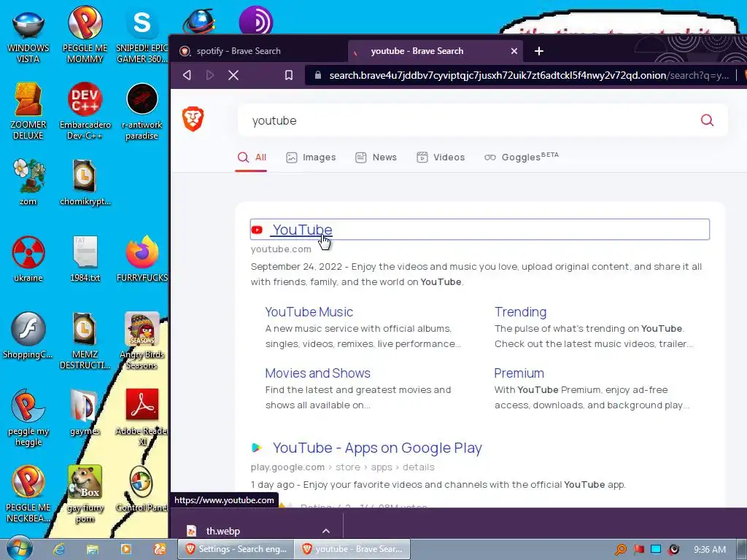Stop loading the page with X button
The image size is (747, 560).
[233, 75]
